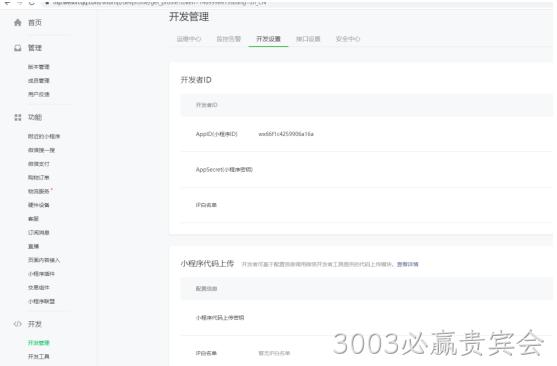Screen dimensions: 557x366
Task: Switch to the 运维中心 tab
Action: [189, 39]
